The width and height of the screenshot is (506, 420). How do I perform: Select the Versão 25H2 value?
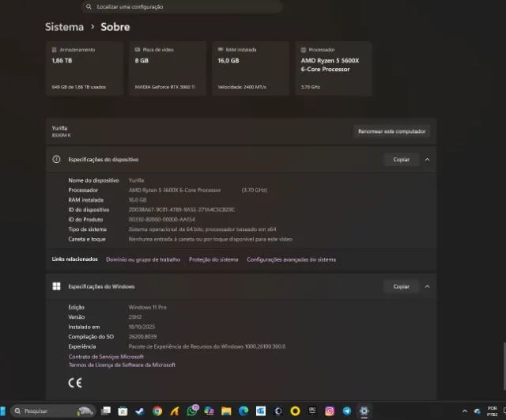[x=135, y=317]
